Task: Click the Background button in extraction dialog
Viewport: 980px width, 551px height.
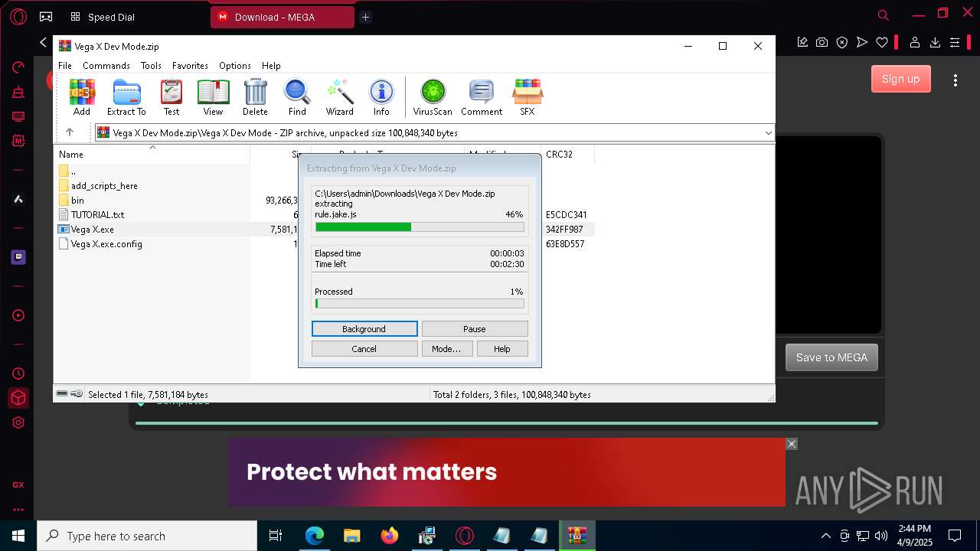Action: click(364, 329)
